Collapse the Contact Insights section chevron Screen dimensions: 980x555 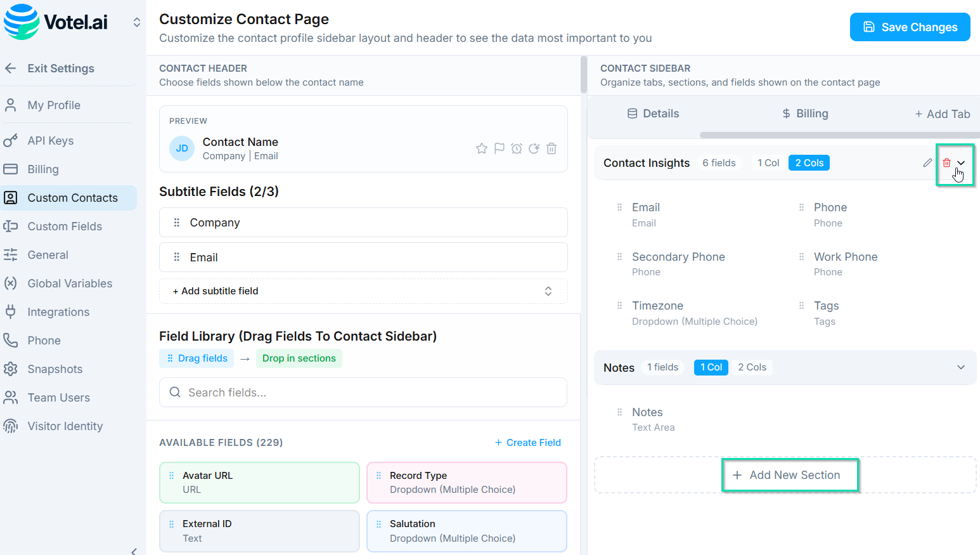tap(962, 163)
